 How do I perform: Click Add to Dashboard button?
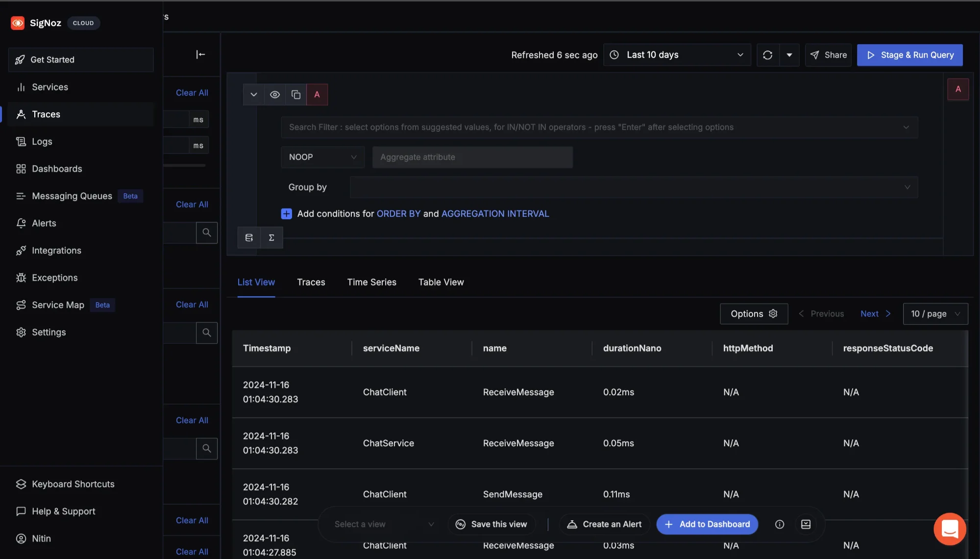(x=708, y=525)
